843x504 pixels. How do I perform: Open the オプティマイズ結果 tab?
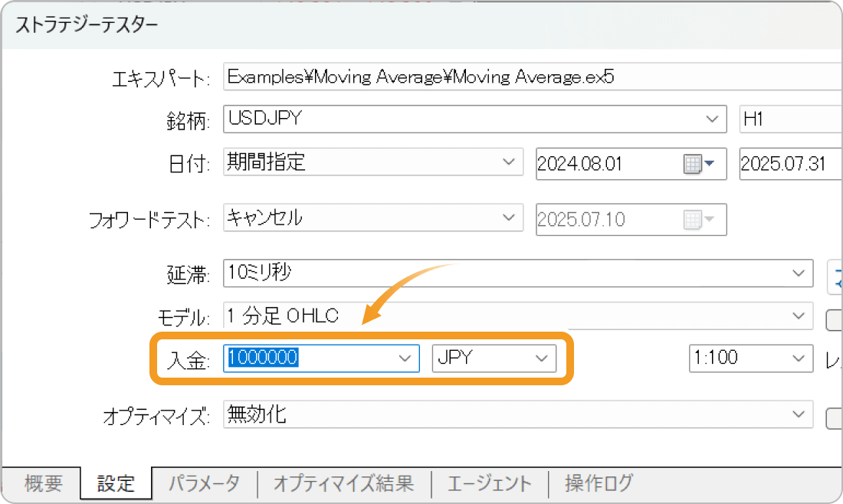point(343,483)
